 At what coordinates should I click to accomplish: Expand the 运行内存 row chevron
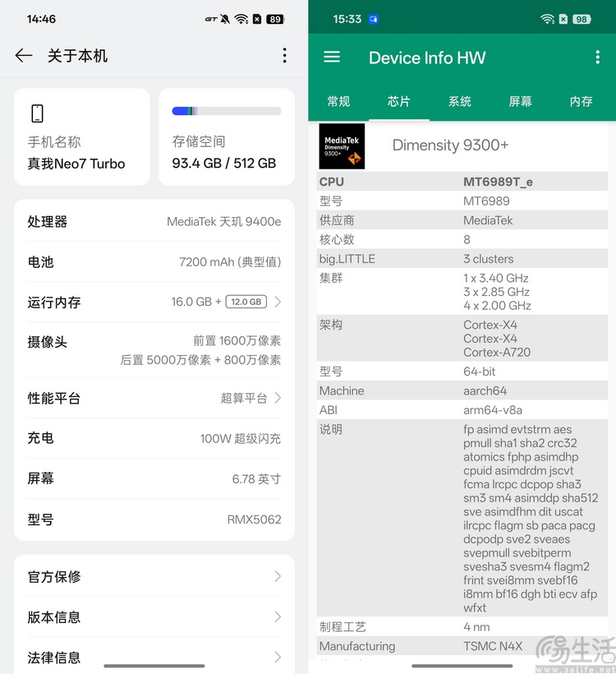(x=278, y=302)
